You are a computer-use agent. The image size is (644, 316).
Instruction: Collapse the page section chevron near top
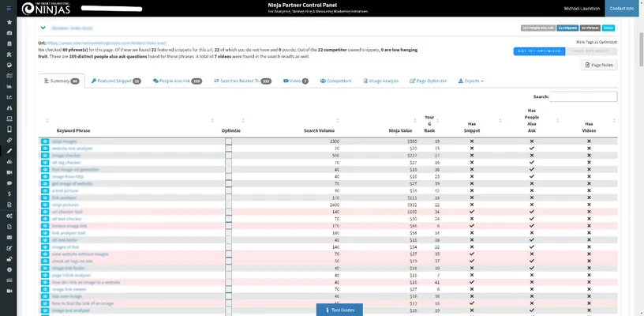click(43, 28)
